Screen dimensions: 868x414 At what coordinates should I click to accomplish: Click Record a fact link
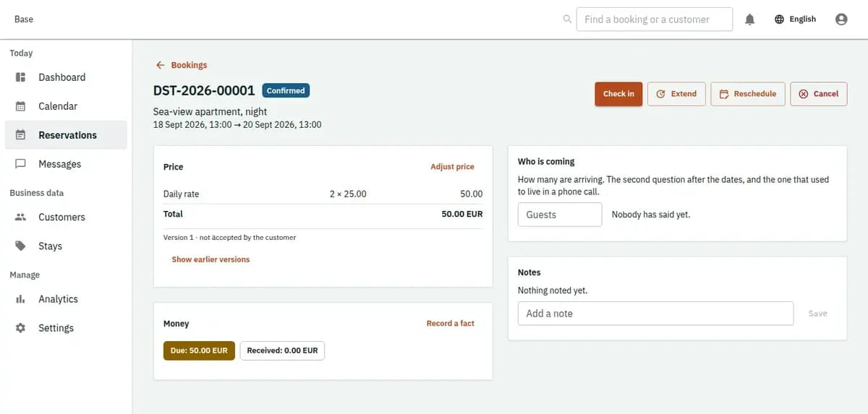(450, 324)
